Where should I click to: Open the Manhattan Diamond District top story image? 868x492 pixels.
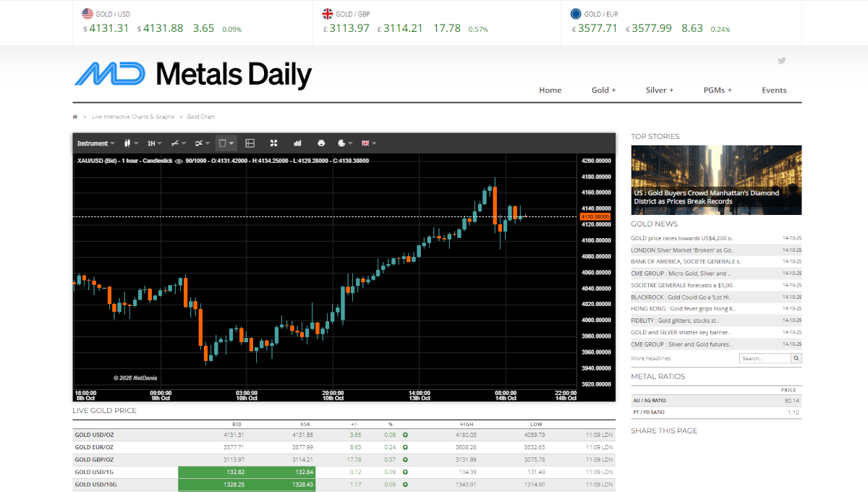pyautogui.click(x=716, y=179)
